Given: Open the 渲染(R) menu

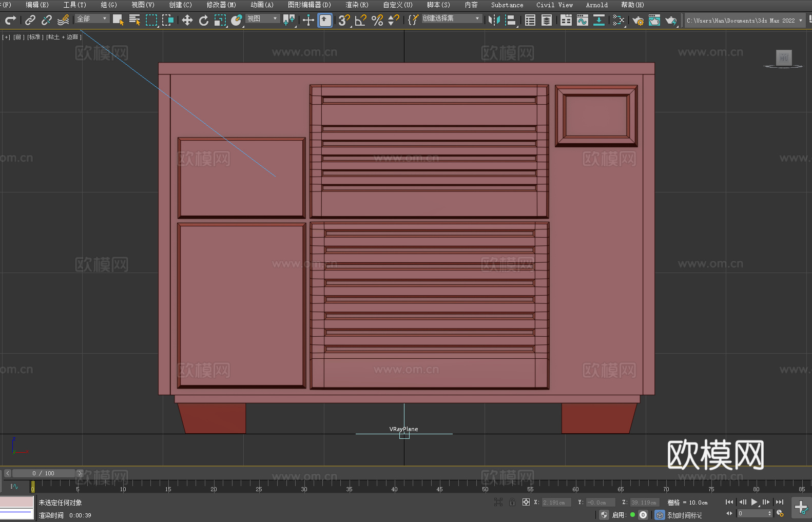Looking at the screenshot, I should point(357,5).
